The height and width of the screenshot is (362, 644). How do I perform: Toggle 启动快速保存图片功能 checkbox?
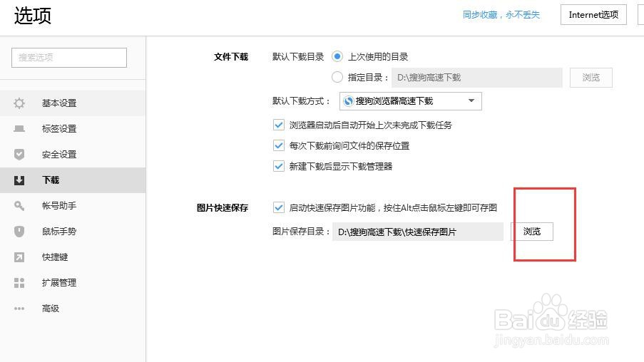[278, 207]
